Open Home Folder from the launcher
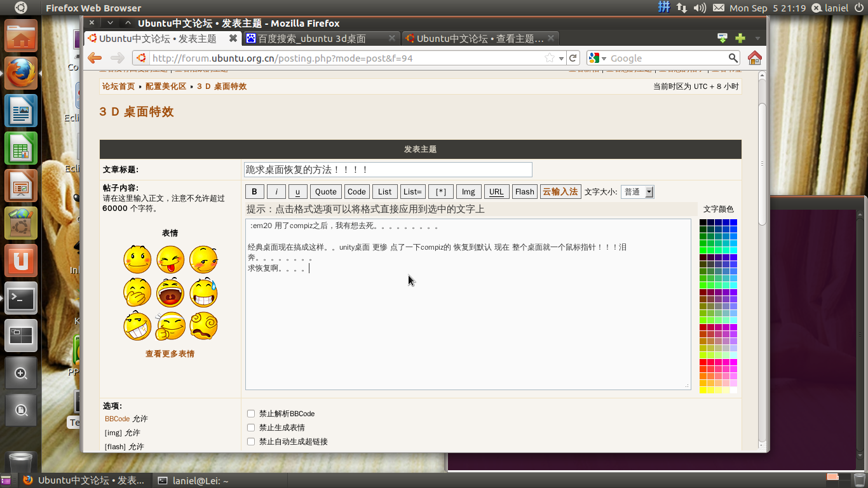 point(21,36)
